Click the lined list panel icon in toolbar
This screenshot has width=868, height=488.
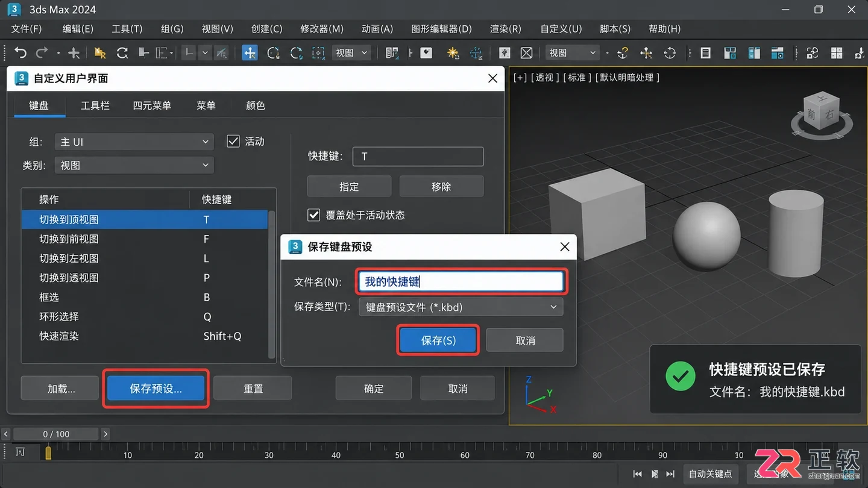tap(705, 53)
